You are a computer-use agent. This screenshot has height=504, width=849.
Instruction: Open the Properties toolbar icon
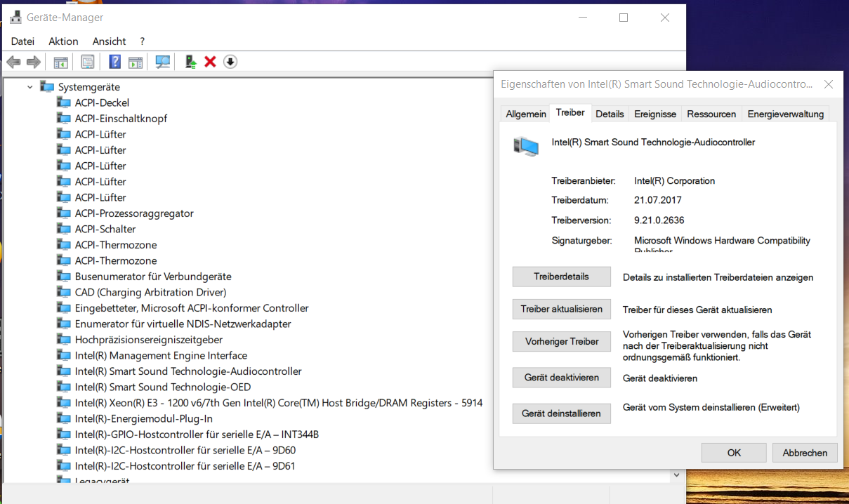(87, 62)
